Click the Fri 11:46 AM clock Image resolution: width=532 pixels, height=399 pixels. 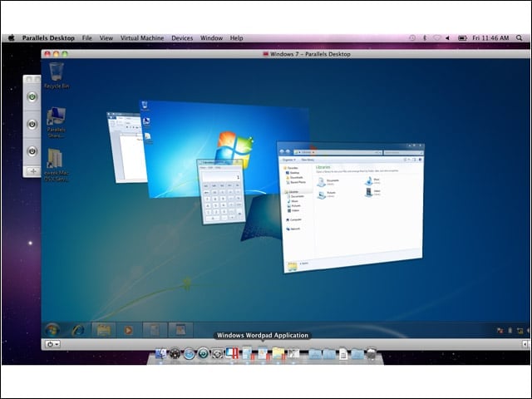[490, 38]
